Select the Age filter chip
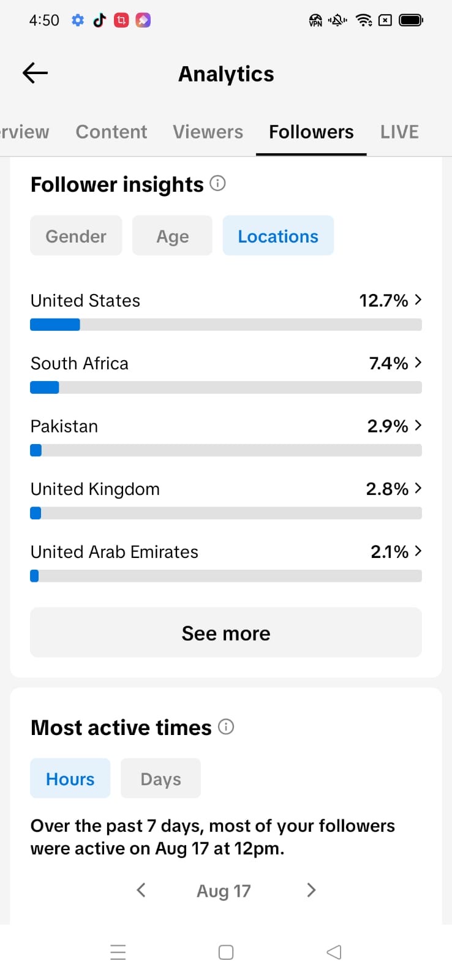The height and width of the screenshot is (980, 452). pos(172,235)
